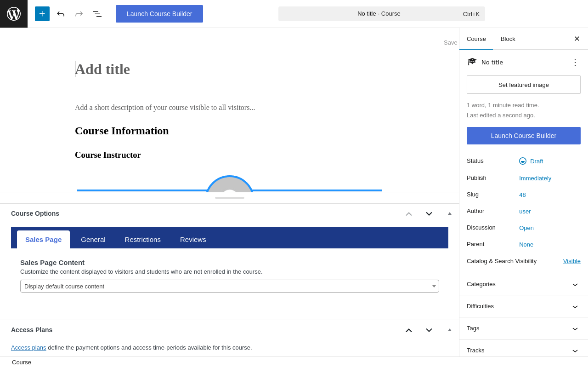Toggle the Access Plans panel closed
Viewport: 588px width, 368px height.
(450, 330)
